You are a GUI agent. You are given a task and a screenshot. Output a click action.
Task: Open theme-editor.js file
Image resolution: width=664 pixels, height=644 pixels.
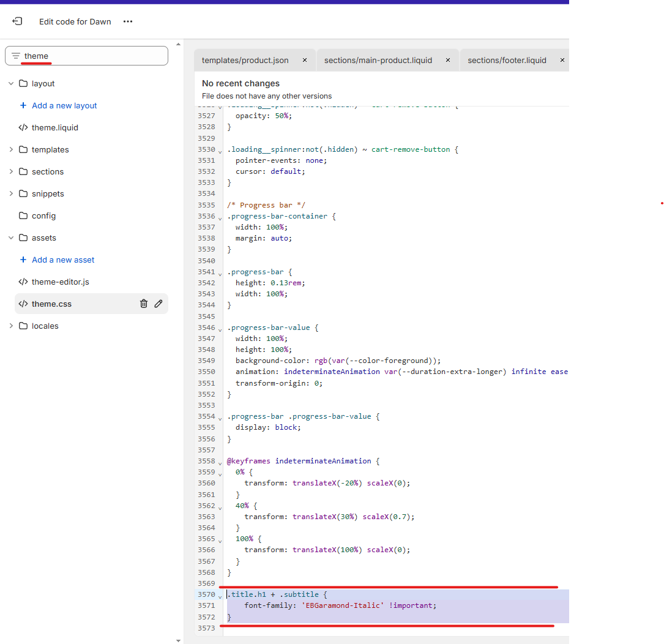(60, 282)
